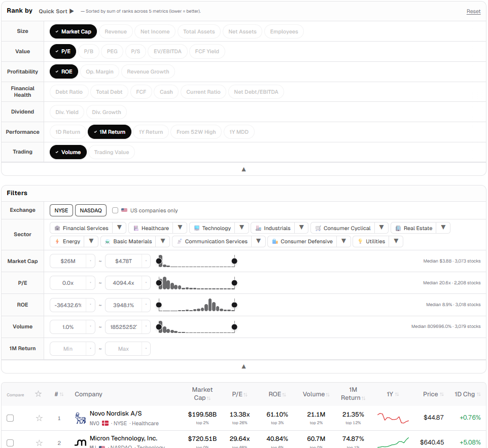
Task: Expand Consumer Cyclical dropdown arrow
Action: [x=381, y=228]
